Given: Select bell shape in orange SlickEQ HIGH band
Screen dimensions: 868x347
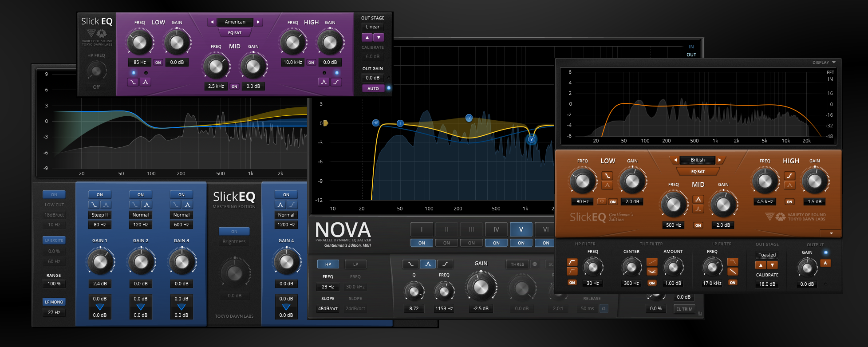Looking at the screenshot, I should click(x=789, y=185).
